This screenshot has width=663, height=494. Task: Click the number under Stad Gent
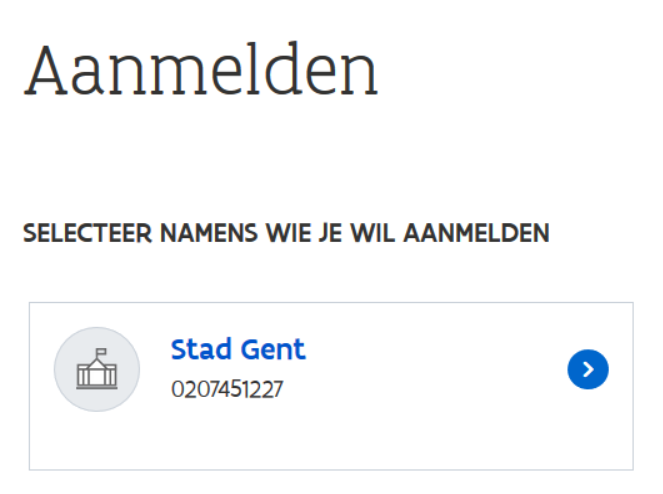227,389
